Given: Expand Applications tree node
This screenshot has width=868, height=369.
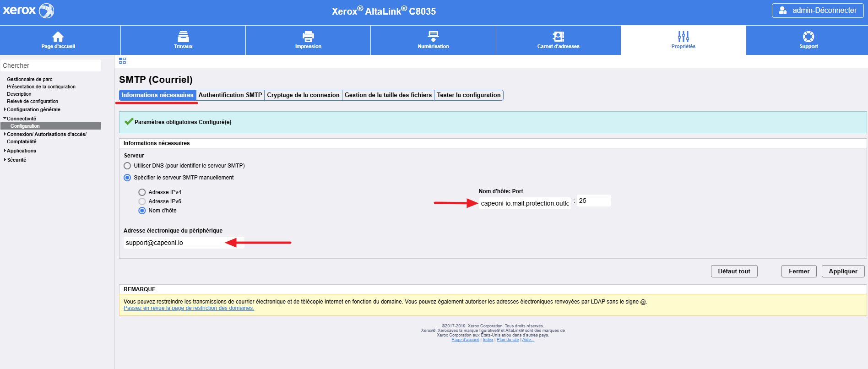Looking at the screenshot, I should [x=5, y=151].
